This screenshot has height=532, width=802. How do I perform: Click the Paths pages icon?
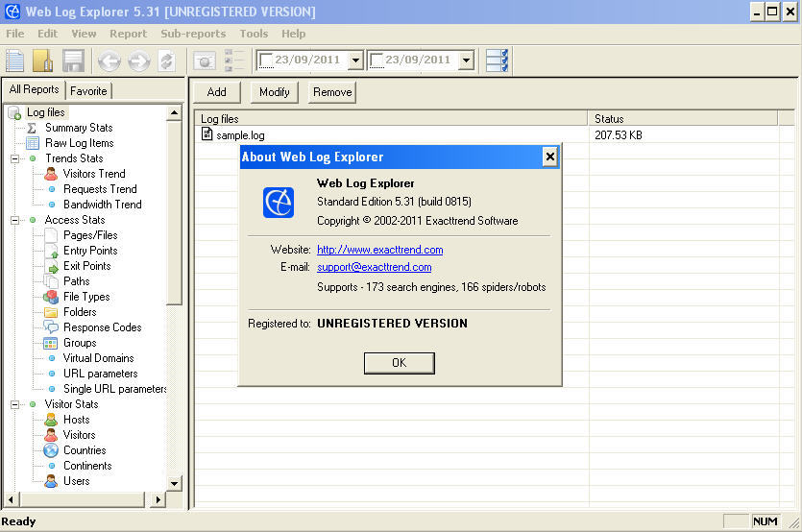pos(51,281)
